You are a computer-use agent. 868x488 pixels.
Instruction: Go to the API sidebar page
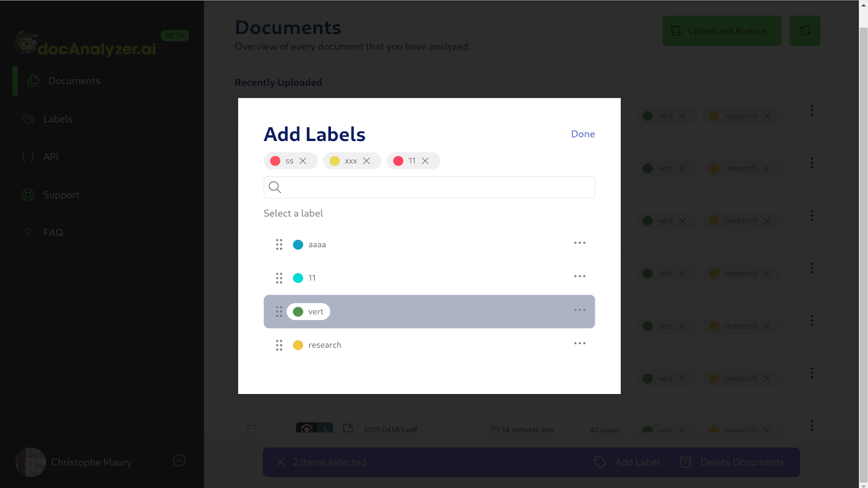(50, 157)
